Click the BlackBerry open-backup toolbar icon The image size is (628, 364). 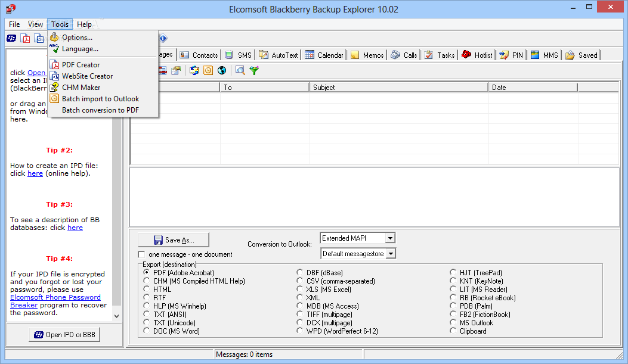click(11, 38)
